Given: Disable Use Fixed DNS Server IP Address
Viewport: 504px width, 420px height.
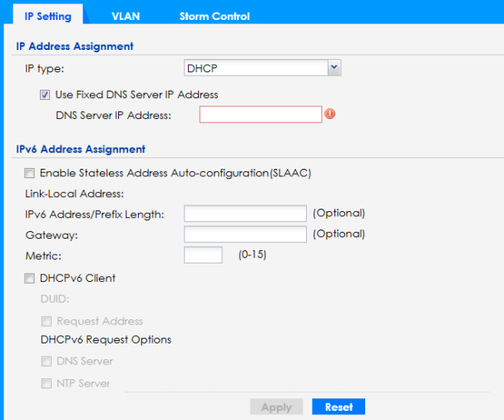Looking at the screenshot, I should [46, 95].
